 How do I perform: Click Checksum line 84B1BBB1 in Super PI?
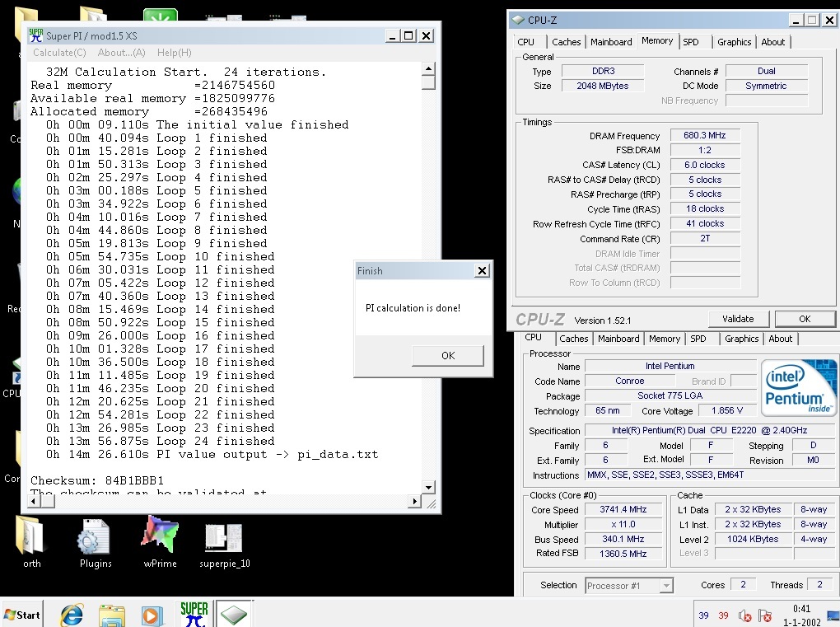[97, 480]
